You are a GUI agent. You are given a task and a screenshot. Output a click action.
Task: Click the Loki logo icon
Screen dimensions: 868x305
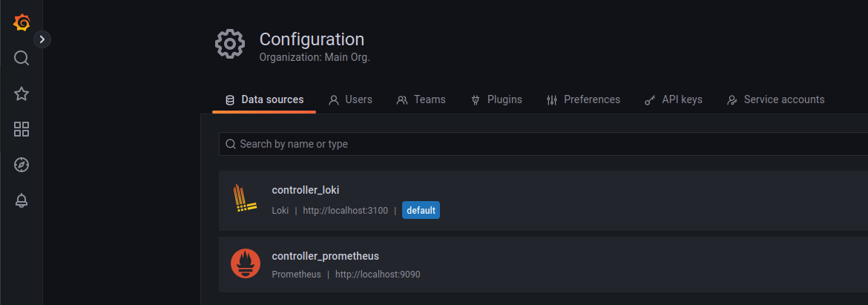[245, 198]
